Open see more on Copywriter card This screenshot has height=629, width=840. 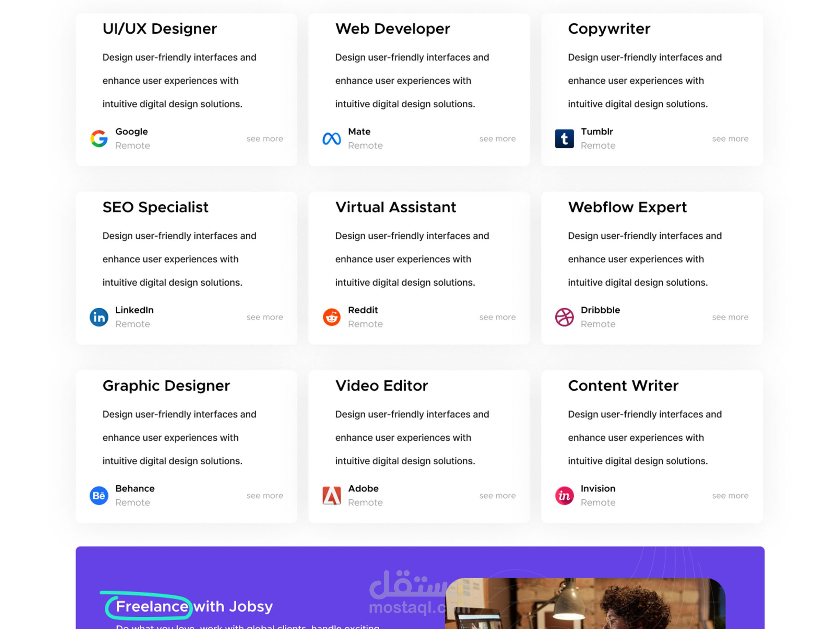tap(730, 139)
